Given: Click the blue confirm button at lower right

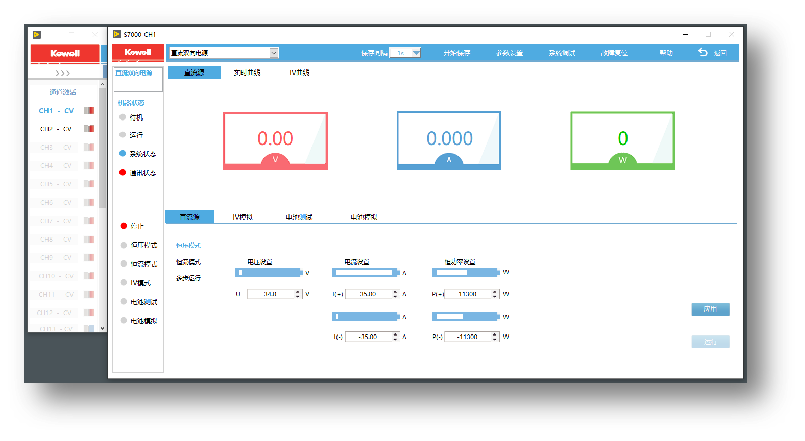Looking at the screenshot, I should click(710, 309).
